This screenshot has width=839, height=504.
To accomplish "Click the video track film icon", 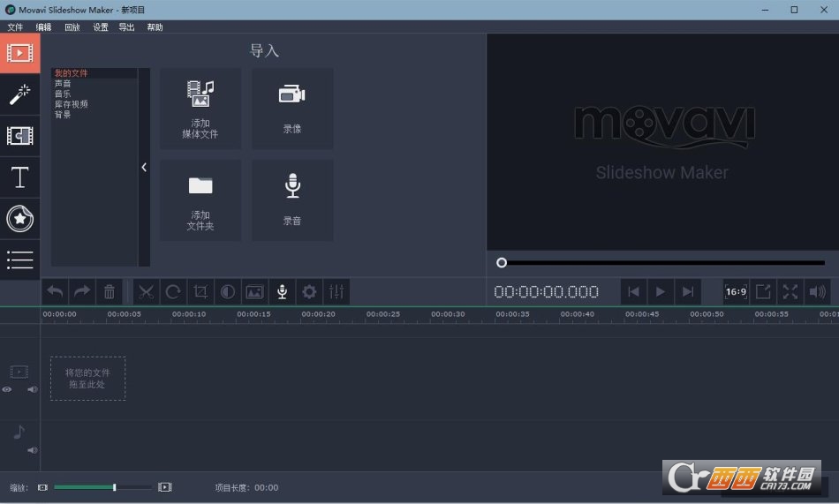I will click(x=19, y=372).
